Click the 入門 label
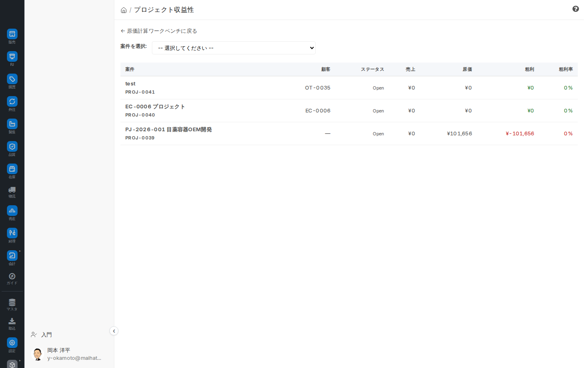Viewport: 588px width, 368px height. pyautogui.click(x=47, y=335)
